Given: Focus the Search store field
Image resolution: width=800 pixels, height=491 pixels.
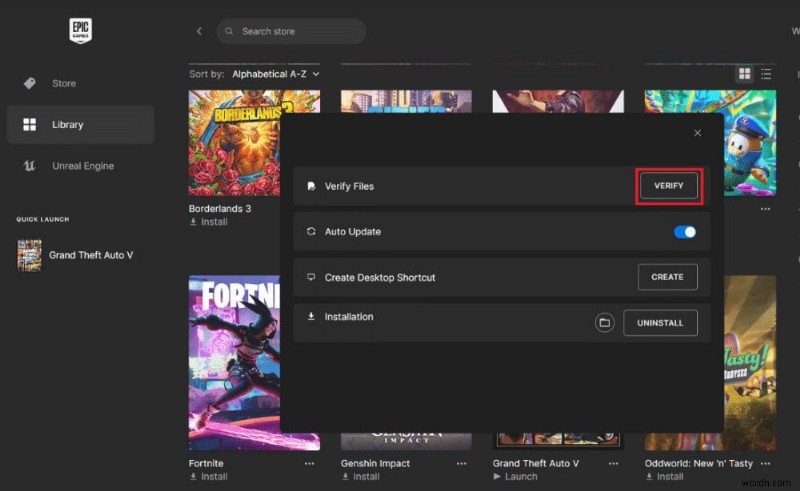Looking at the screenshot, I should pyautogui.click(x=291, y=31).
